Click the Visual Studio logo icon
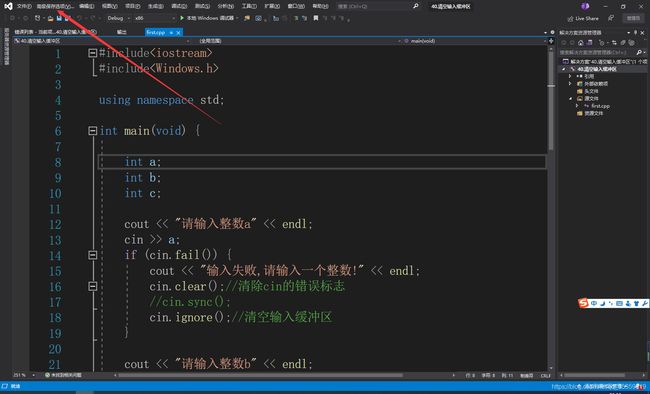 8,6
